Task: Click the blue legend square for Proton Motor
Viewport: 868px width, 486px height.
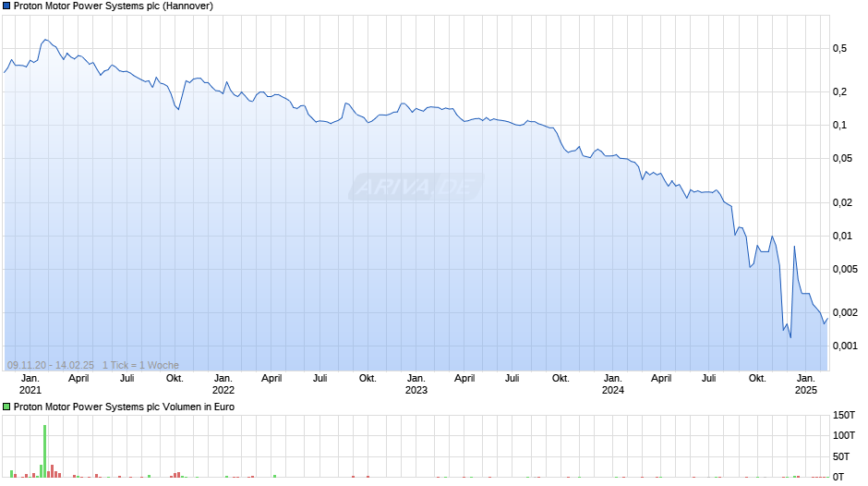Action: pyautogui.click(x=6, y=6)
